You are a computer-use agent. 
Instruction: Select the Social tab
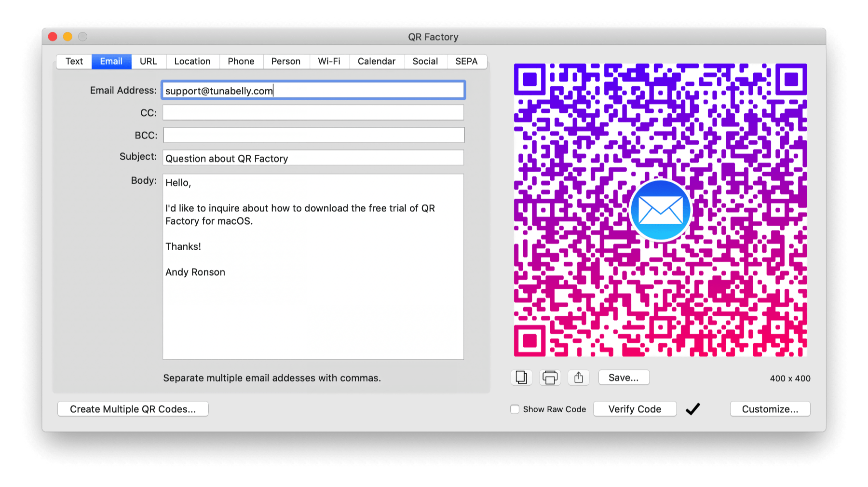425,61
